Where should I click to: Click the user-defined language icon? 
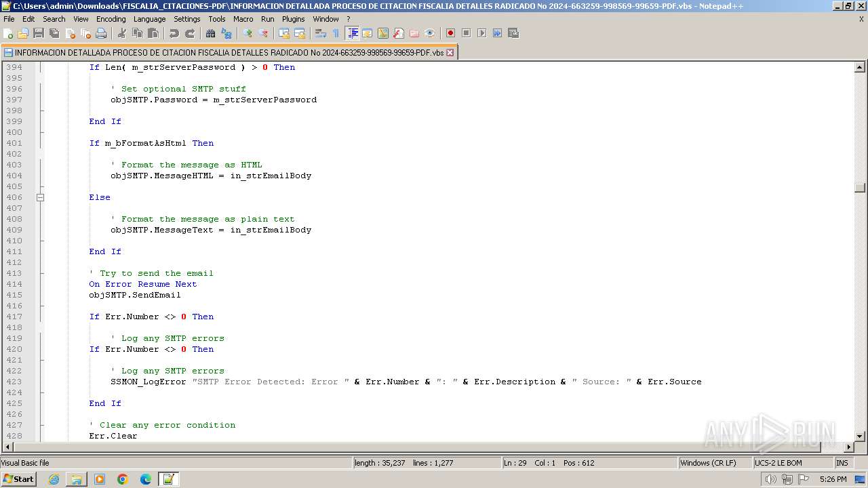[368, 33]
